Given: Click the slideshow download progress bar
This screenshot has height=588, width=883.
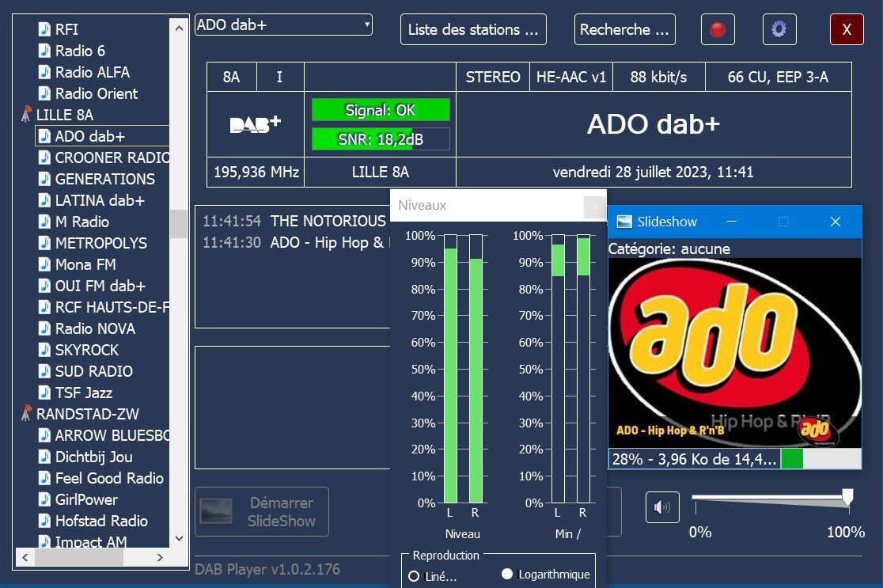Looking at the screenshot, I should pyautogui.click(x=820, y=458).
